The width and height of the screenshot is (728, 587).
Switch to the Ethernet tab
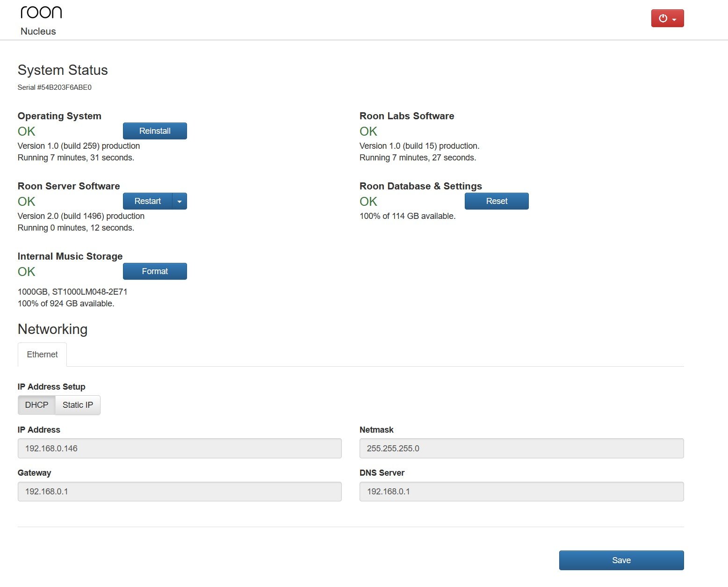pos(42,355)
